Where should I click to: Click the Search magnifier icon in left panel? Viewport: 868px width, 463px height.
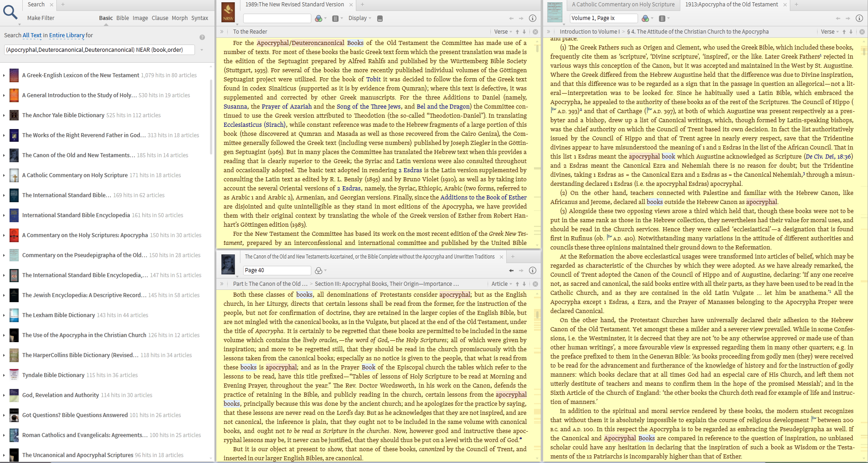pos(10,11)
